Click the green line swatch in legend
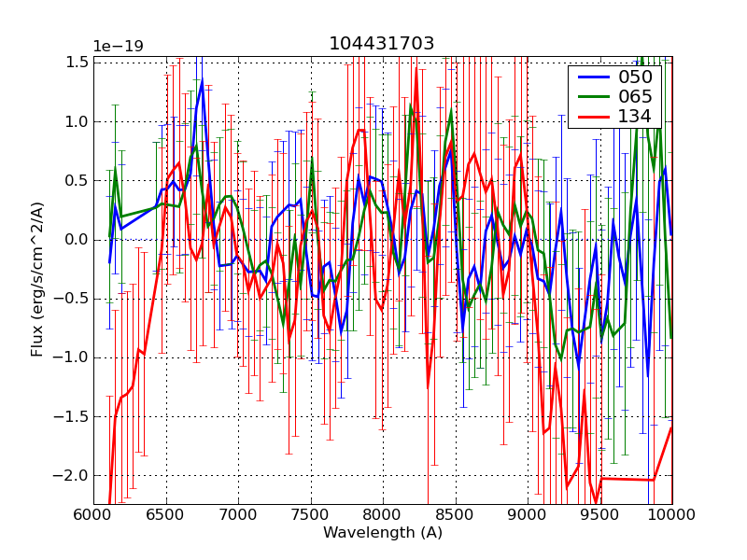Screen dimensions: 747x560 [592, 97]
